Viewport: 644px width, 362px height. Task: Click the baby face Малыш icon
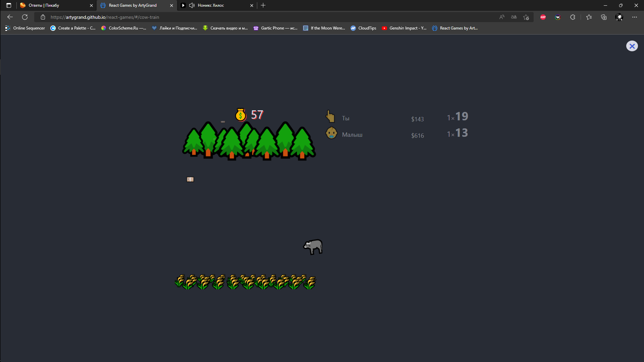point(331,133)
